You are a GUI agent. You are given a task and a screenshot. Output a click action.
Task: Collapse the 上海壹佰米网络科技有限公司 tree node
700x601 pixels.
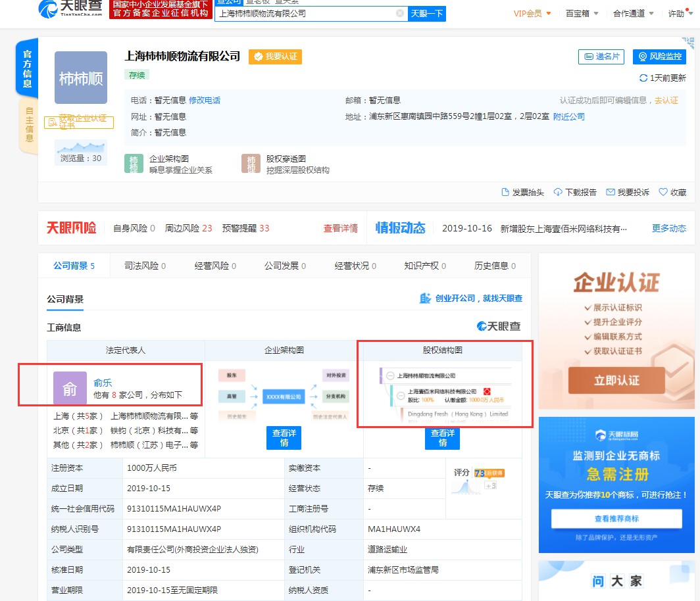pos(401,395)
